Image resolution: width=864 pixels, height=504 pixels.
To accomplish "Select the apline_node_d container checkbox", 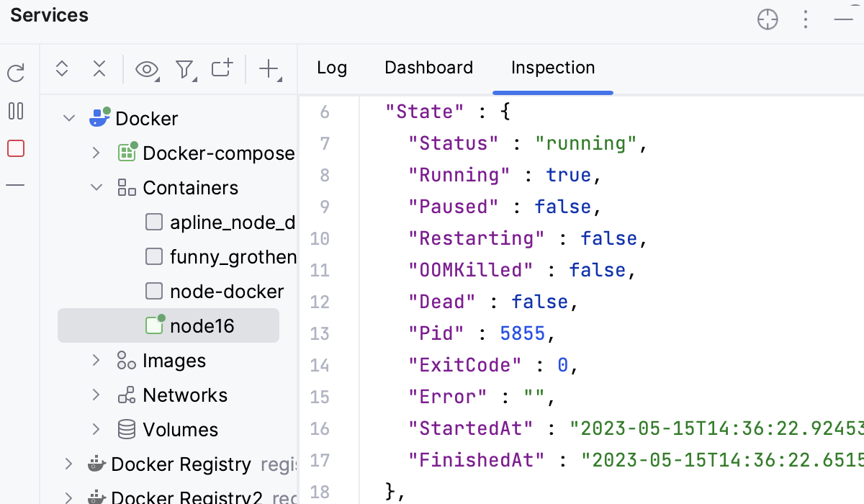I will click(154, 222).
